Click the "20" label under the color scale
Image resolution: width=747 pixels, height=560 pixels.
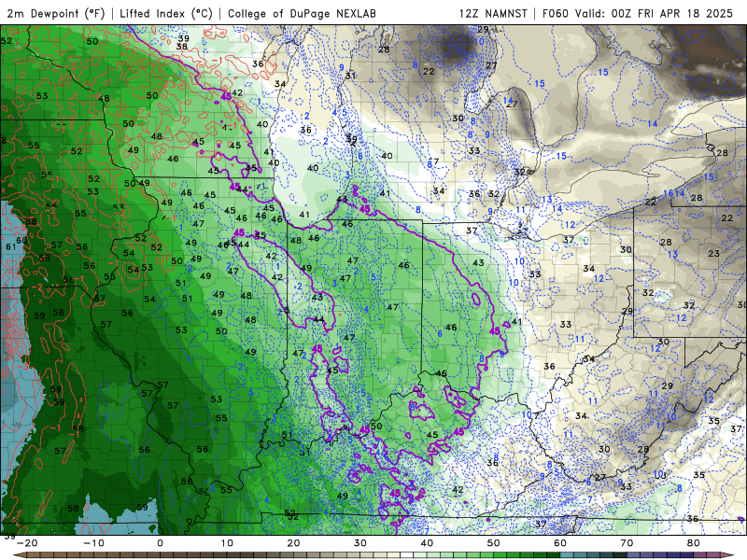click(x=293, y=543)
